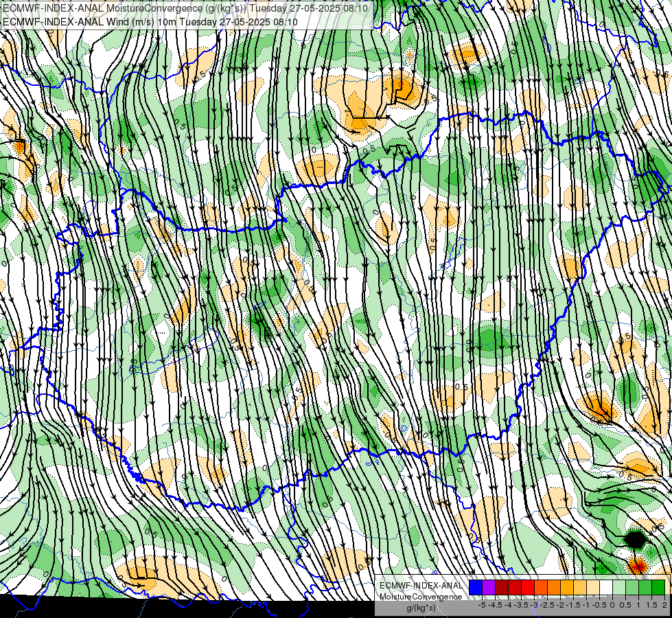
Task: Pick the legend swatch between -4 and -3.5
Action: [515, 588]
